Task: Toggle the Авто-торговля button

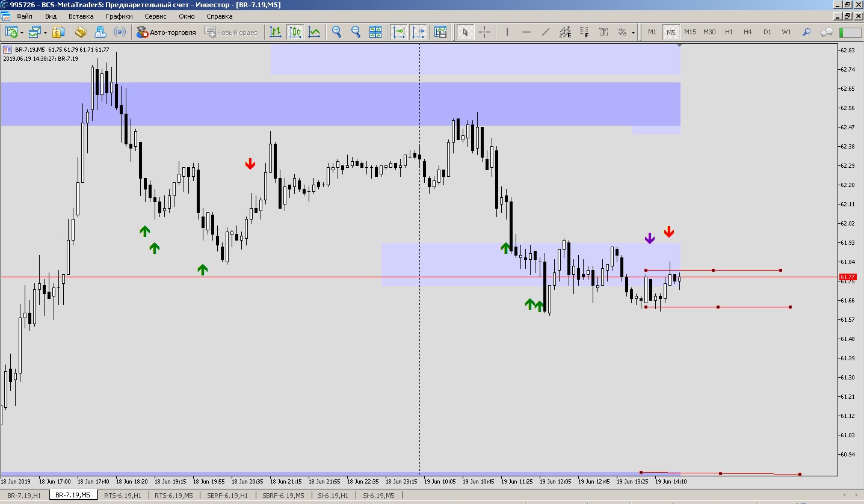Action: (x=167, y=32)
